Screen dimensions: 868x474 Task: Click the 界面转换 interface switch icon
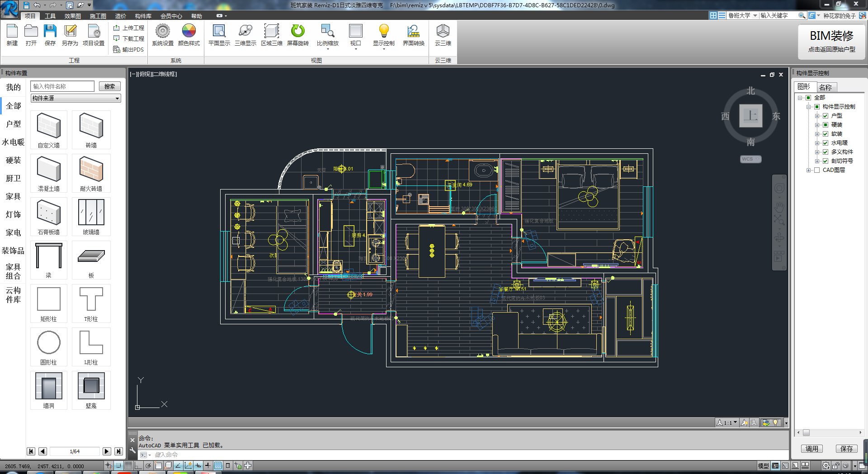414,35
